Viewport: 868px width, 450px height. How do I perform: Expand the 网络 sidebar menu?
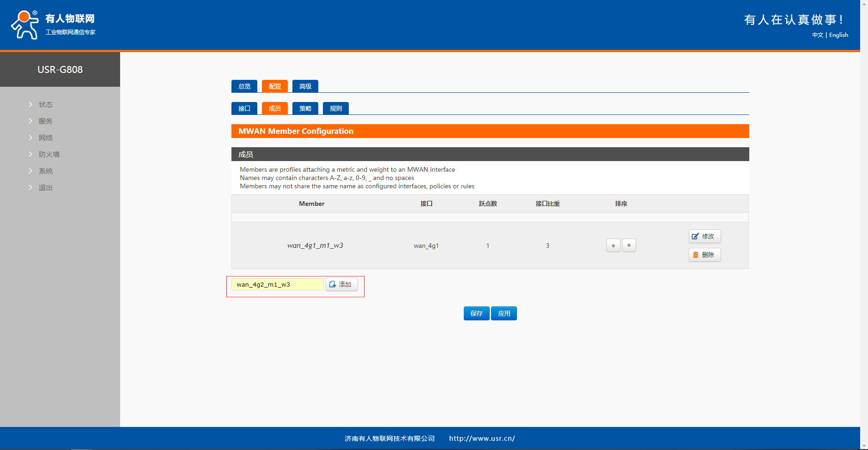tap(45, 138)
